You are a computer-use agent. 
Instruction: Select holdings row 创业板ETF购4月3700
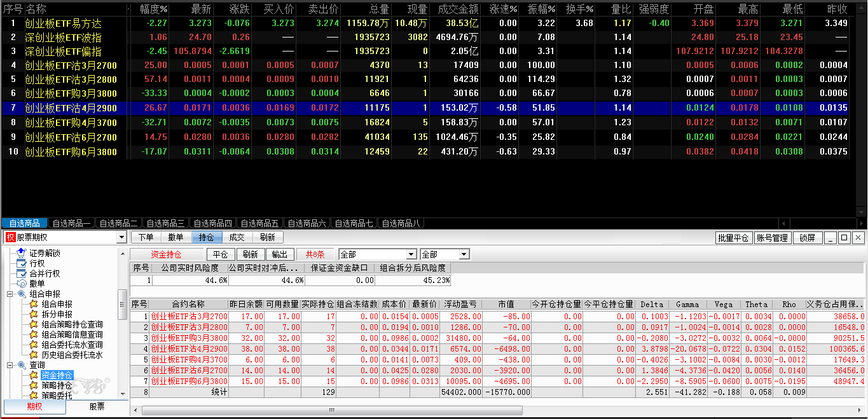tap(498, 359)
